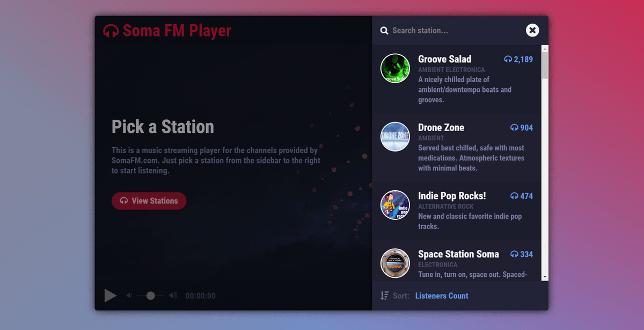Click the scrollbar down arrow

(545, 277)
